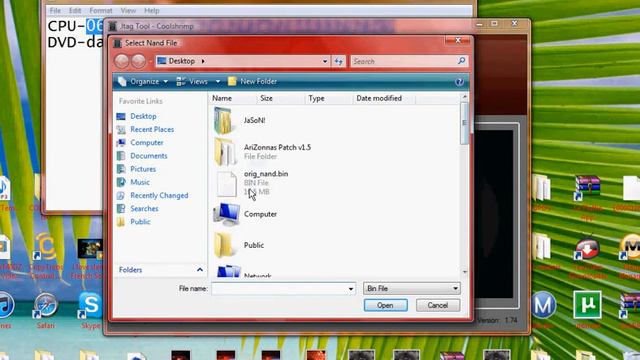Select the Network icon in file list
This screenshot has width=640, height=360.
pos(228,271)
